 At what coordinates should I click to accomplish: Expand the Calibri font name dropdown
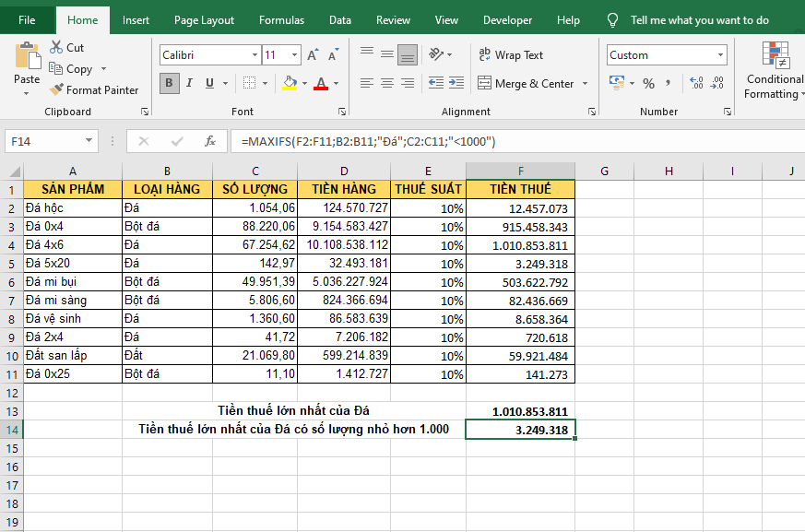pyautogui.click(x=255, y=55)
